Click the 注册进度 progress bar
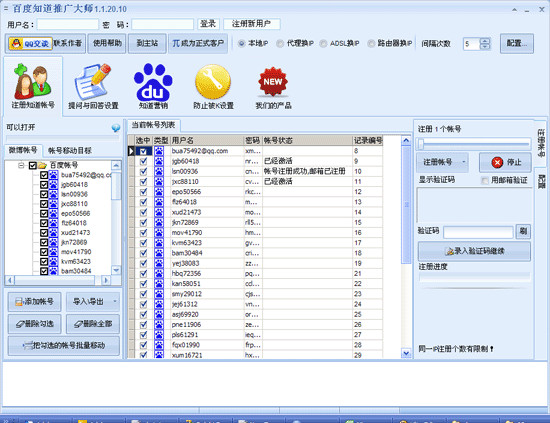 474,277
